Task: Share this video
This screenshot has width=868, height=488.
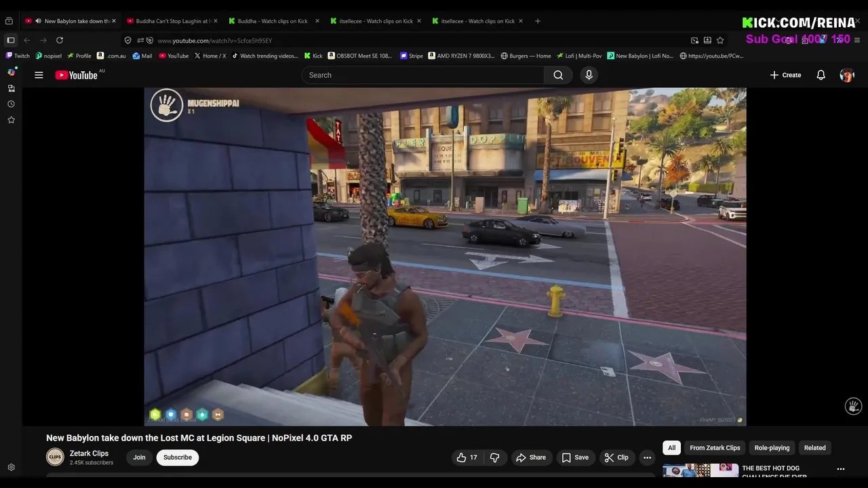Action: [x=531, y=457]
